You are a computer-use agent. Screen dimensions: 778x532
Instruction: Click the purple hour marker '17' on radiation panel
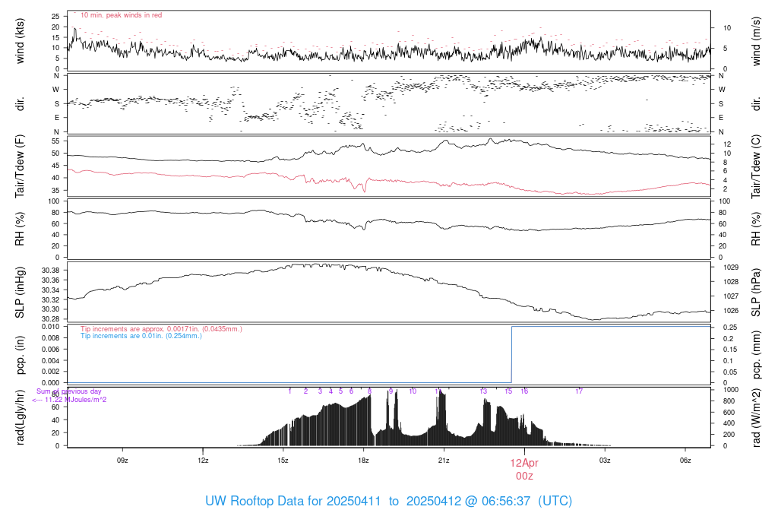pyautogui.click(x=578, y=391)
